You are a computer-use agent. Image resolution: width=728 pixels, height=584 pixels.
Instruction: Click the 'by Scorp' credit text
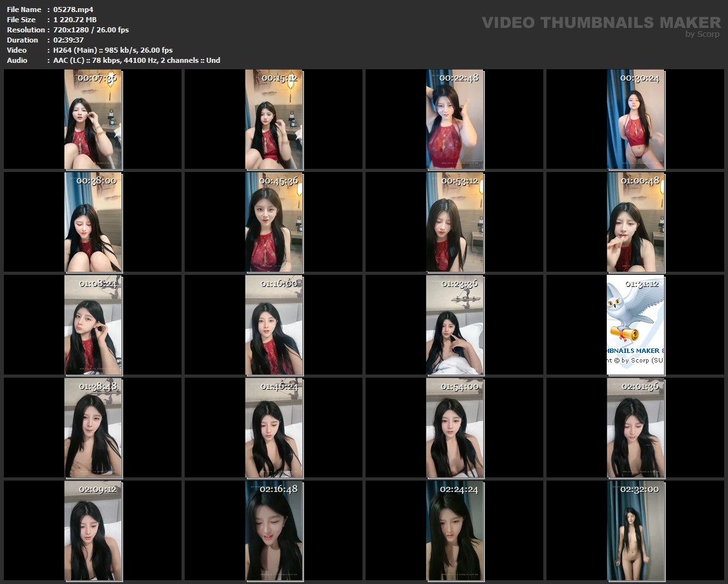click(x=702, y=34)
